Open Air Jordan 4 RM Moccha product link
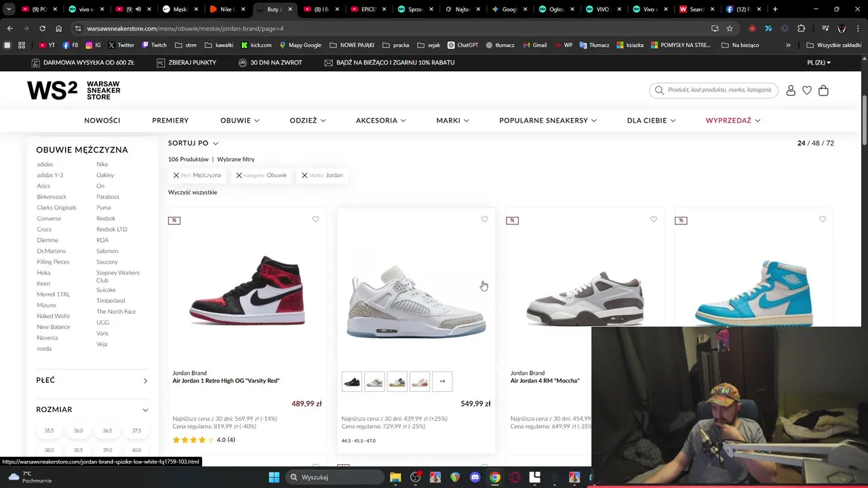Screen dimensions: 868x488 coord(545,381)
